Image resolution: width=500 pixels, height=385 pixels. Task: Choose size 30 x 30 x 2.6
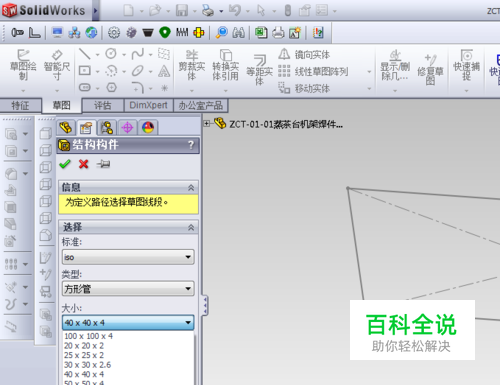[x=128, y=365]
